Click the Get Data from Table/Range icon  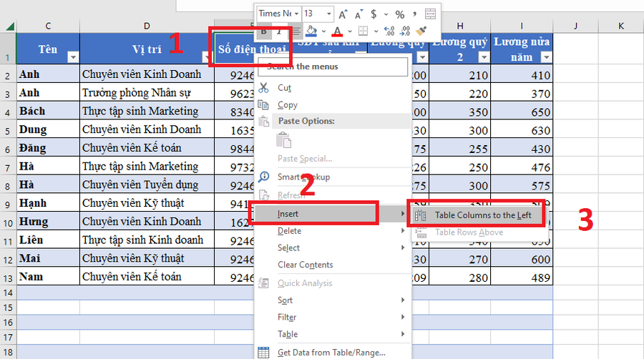(x=263, y=353)
